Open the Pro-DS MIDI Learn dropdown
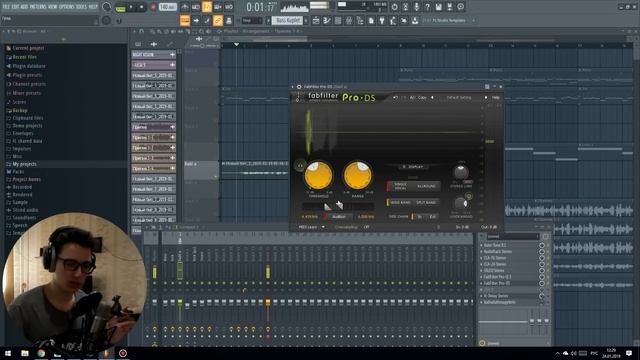The image size is (640, 360). 311,227
